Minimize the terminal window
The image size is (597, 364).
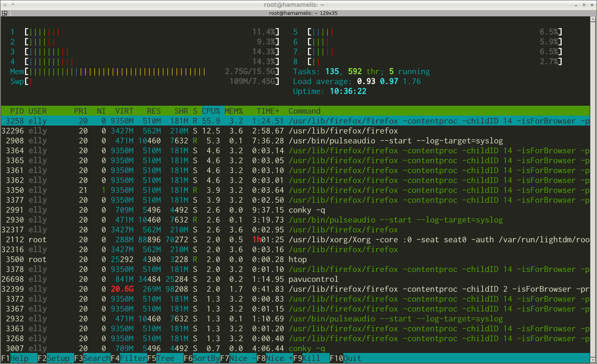[x=576, y=5]
